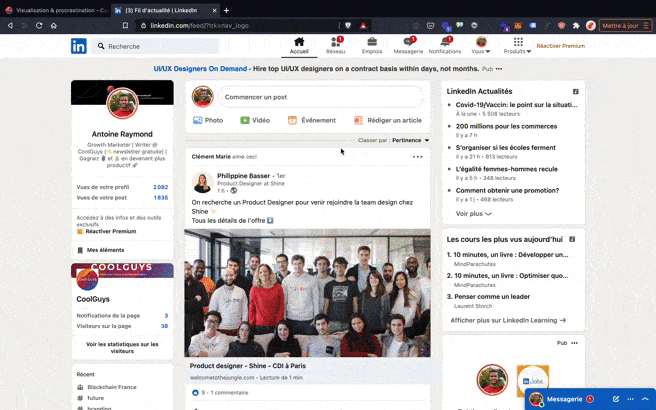Add a Vidéo to post
This screenshot has width=656, height=410.
tap(255, 120)
